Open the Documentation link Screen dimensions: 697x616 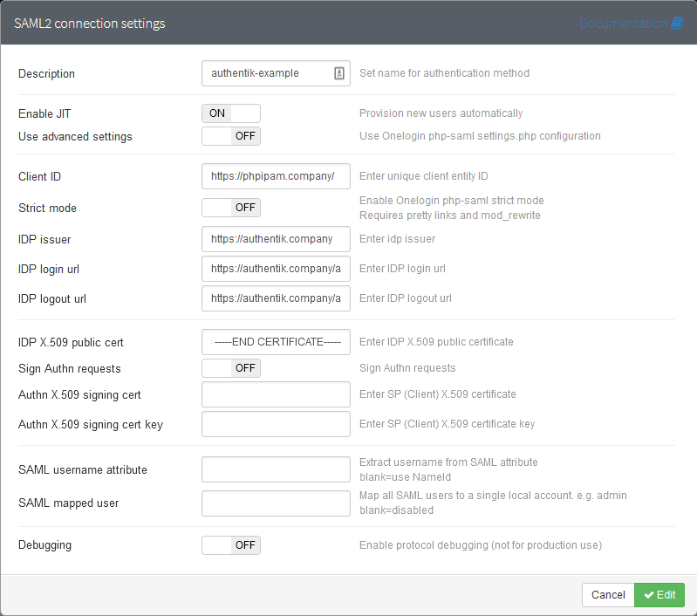pos(623,24)
